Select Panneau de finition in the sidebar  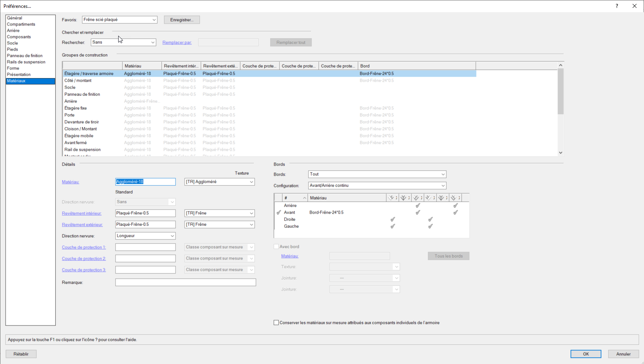pos(24,55)
